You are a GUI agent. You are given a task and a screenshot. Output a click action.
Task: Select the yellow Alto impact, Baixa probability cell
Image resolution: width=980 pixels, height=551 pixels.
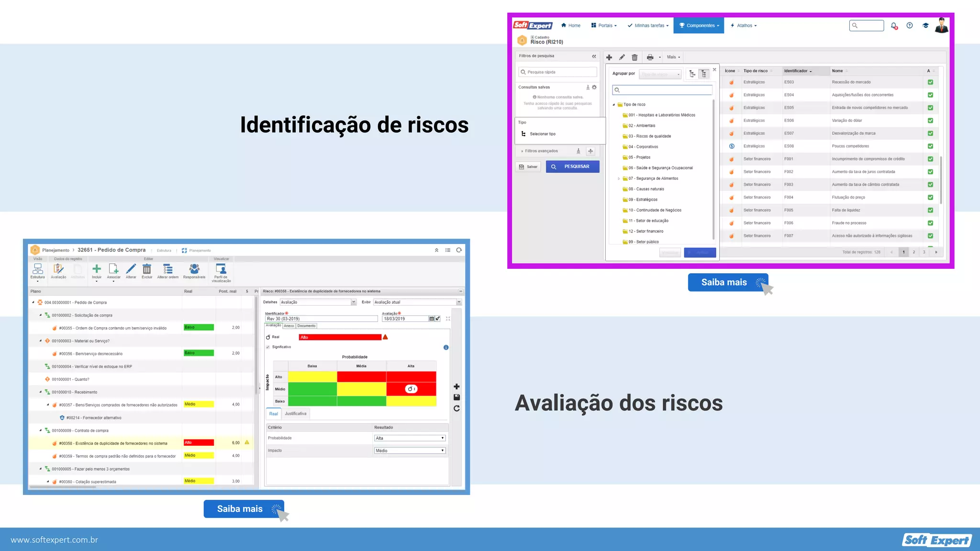[312, 376]
